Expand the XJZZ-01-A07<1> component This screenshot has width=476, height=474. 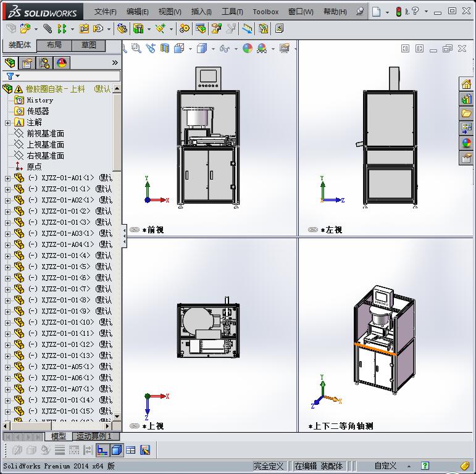click(x=7, y=389)
